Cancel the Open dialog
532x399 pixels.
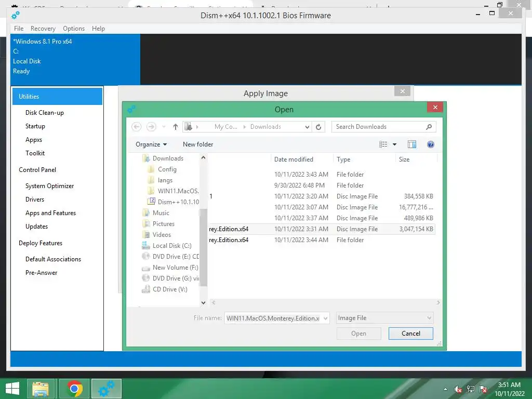point(410,334)
